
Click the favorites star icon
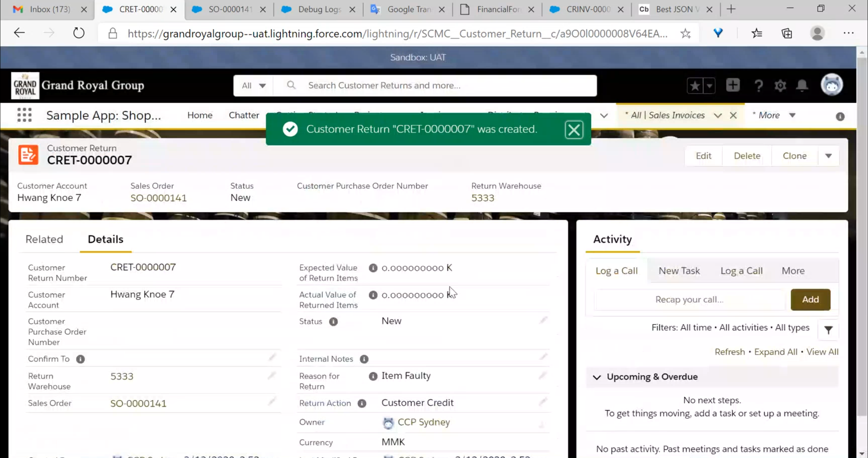tap(695, 86)
